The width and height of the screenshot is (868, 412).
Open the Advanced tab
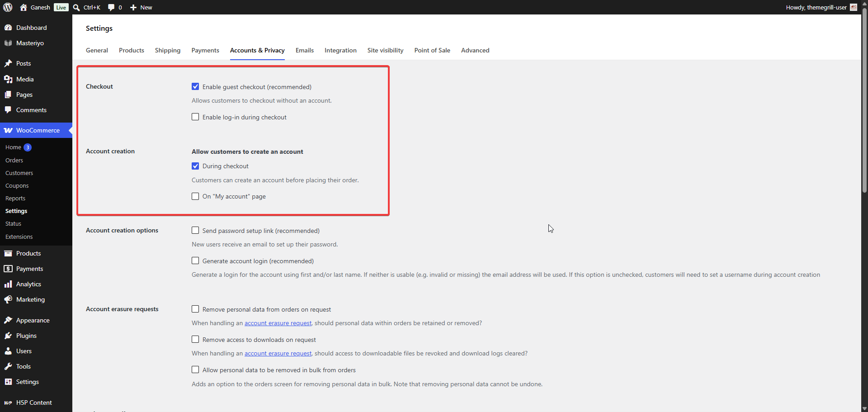pyautogui.click(x=475, y=50)
